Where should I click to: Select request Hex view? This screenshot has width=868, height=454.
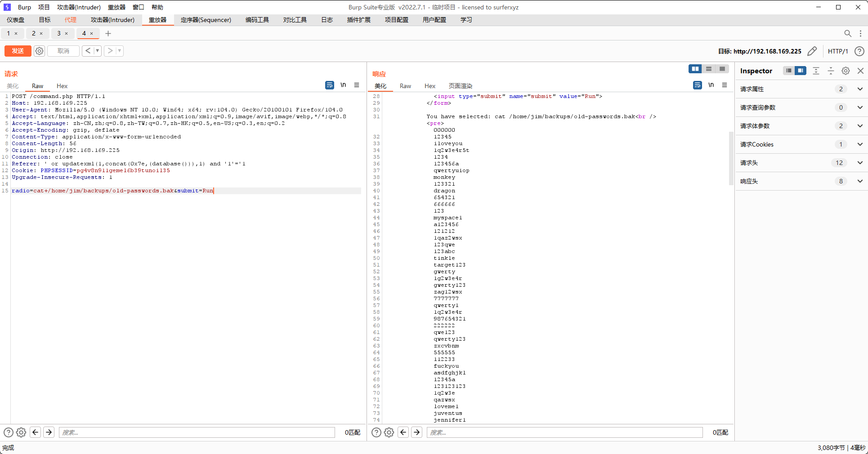(62, 86)
